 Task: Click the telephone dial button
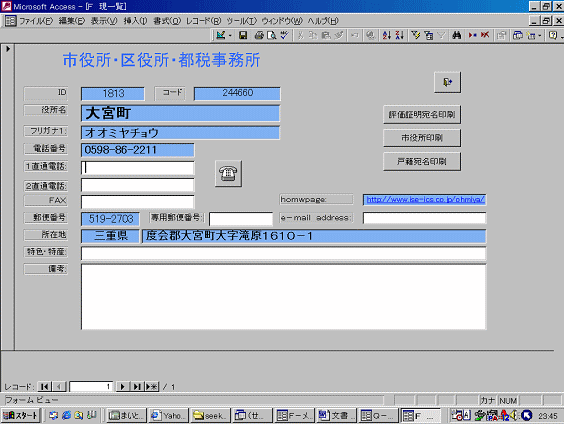(228, 173)
